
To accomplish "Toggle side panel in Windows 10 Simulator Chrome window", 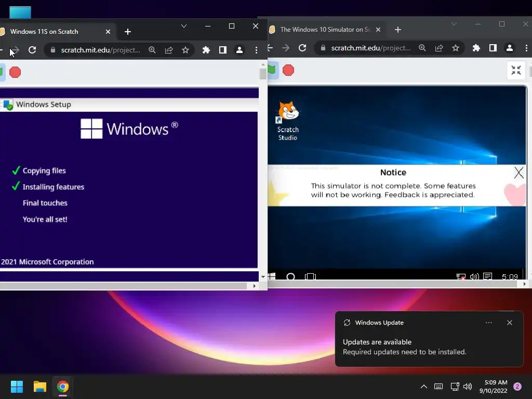I will click(493, 48).
